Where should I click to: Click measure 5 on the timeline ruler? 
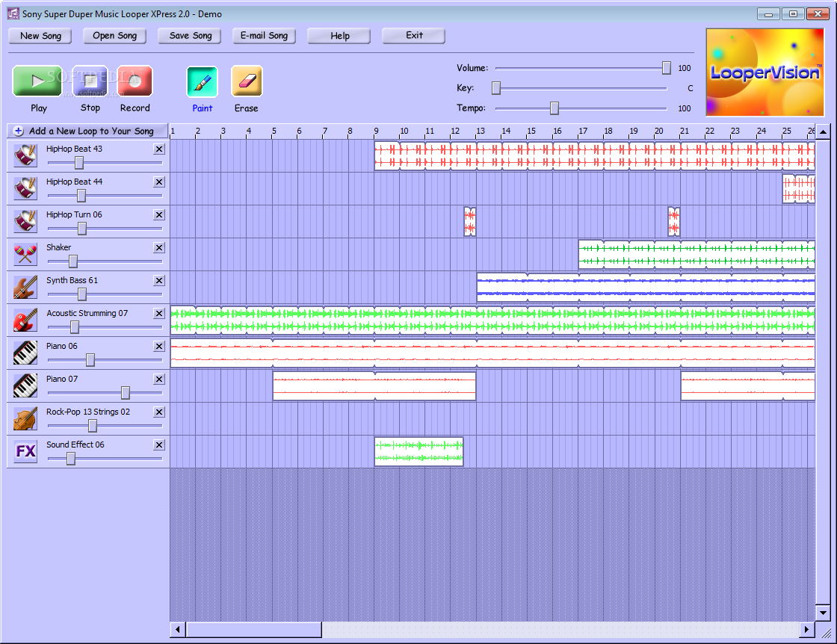point(274,131)
